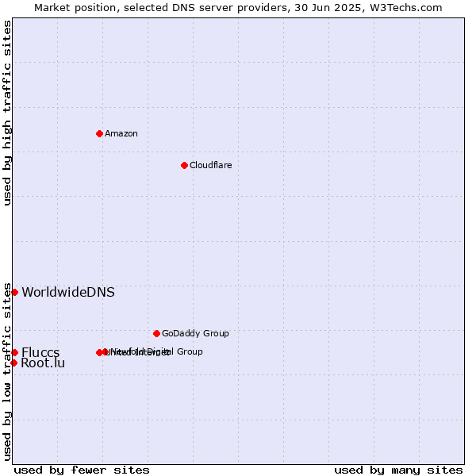Click the 'Cloudflare' label text
This screenshot has width=476, height=476.
211,165
